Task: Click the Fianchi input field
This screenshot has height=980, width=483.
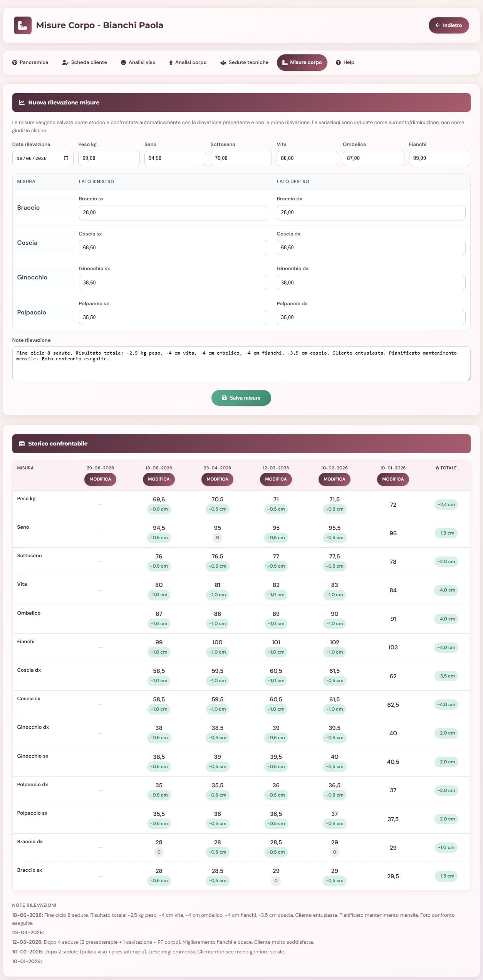Action: coord(439,158)
